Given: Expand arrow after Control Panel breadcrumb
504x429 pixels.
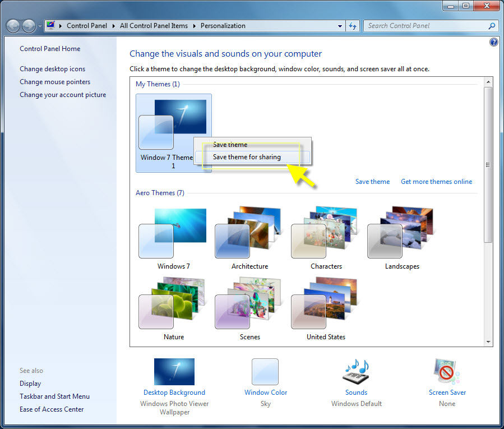Looking at the screenshot, I should coord(113,26).
